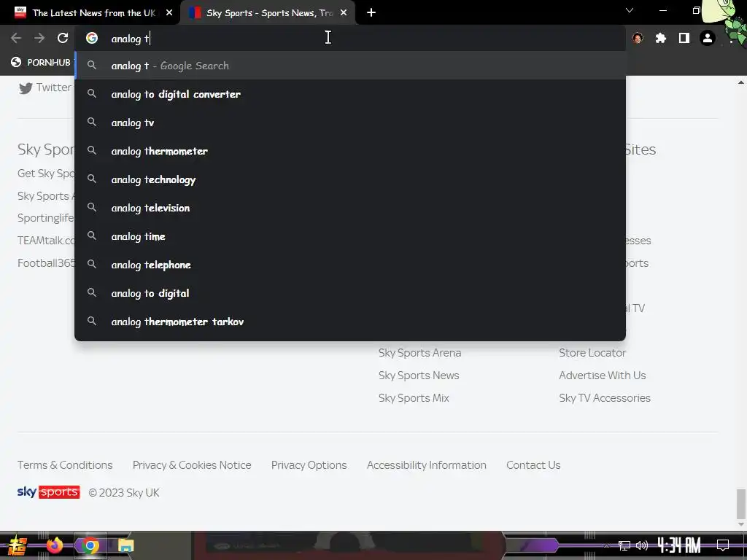Close the Latest News from the UK tab
Viewport: 747px width, 560px height.
[169, 13]
